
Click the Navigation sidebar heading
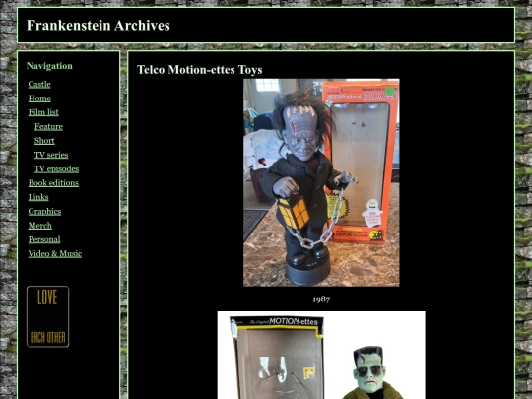point(49,66)
